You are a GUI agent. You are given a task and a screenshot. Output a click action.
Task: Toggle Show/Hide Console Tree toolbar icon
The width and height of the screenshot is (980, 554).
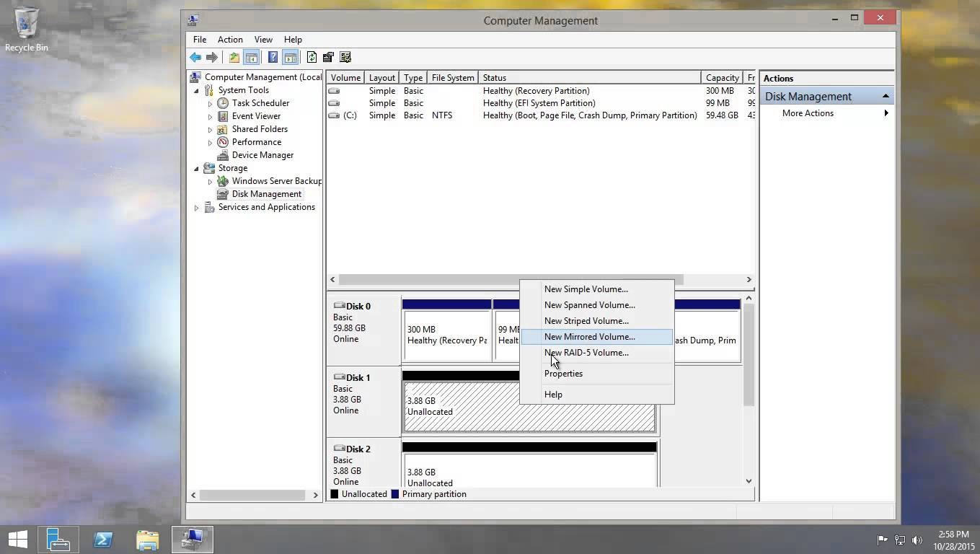coord(251,57)
